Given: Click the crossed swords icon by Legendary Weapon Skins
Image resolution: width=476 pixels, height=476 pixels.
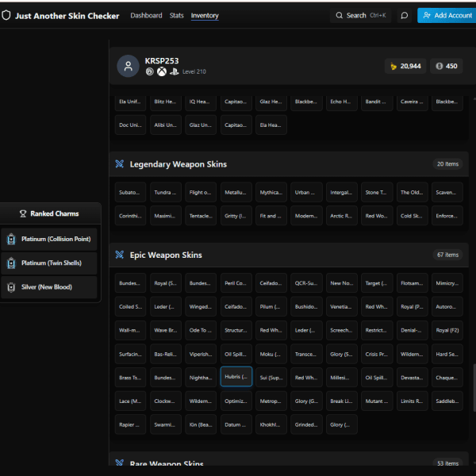Looking at the screenshot, I should coord(120,164).
